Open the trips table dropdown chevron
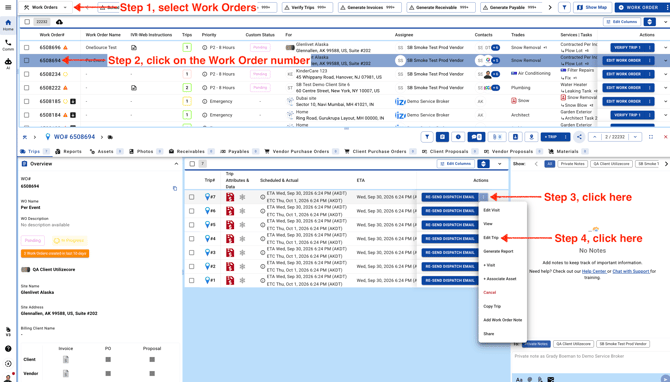 (499, 164)
